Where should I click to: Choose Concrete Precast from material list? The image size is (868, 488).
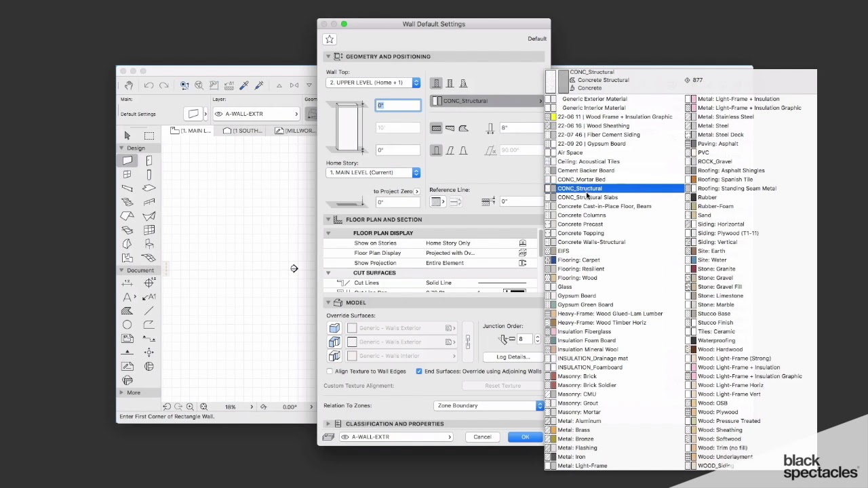[580, 224]
